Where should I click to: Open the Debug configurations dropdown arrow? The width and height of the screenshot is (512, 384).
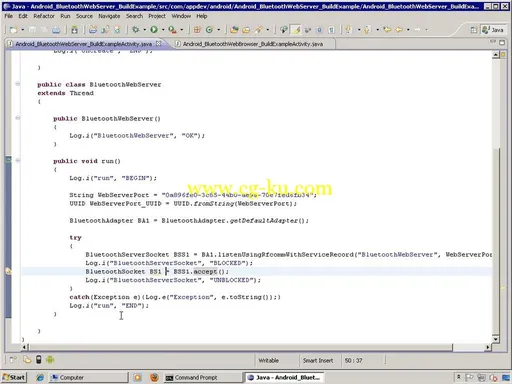click(144, 30)
